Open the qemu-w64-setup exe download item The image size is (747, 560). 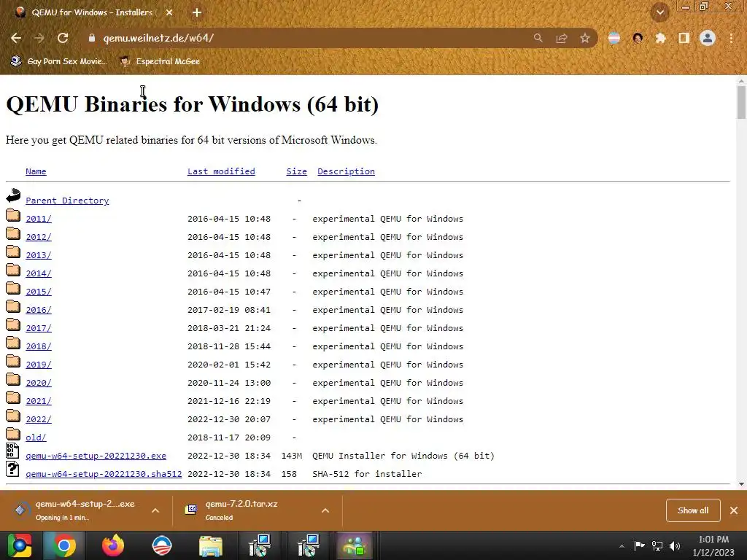76,510
